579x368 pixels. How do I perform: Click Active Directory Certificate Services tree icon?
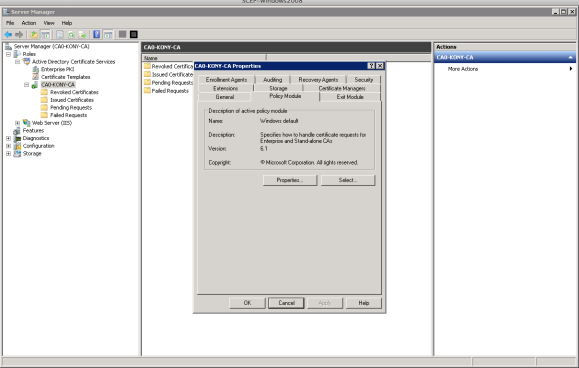point(26,62)
